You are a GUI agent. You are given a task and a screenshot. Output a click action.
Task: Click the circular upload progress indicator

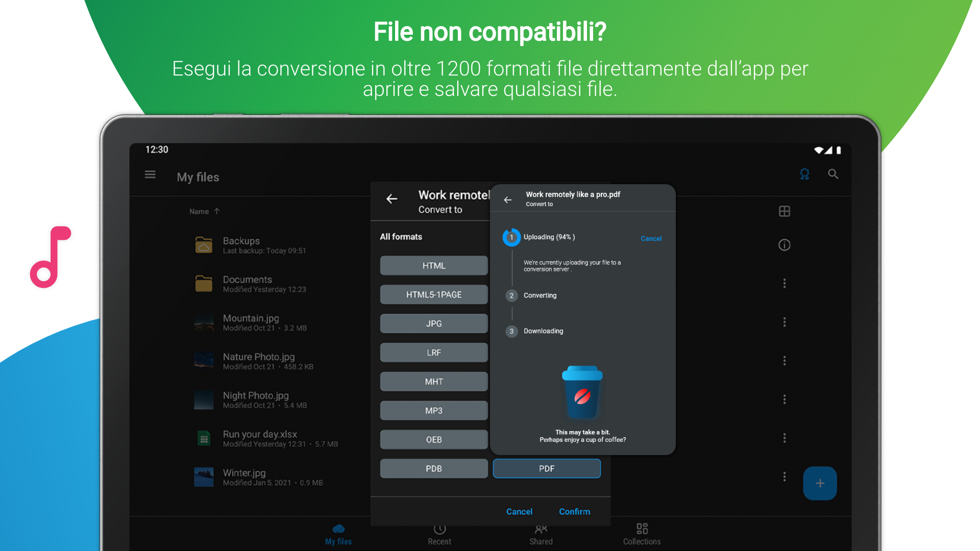(x=511, y=237)
